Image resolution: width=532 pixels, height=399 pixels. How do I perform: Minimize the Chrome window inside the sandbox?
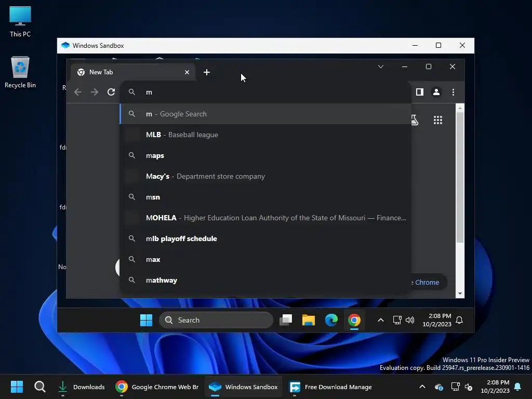(404, 67)
